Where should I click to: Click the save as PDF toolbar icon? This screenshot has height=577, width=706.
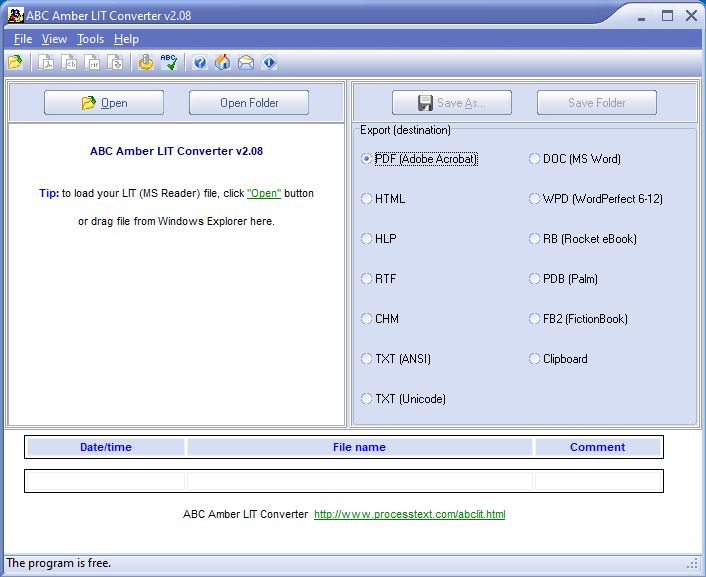tap(45, 62)
